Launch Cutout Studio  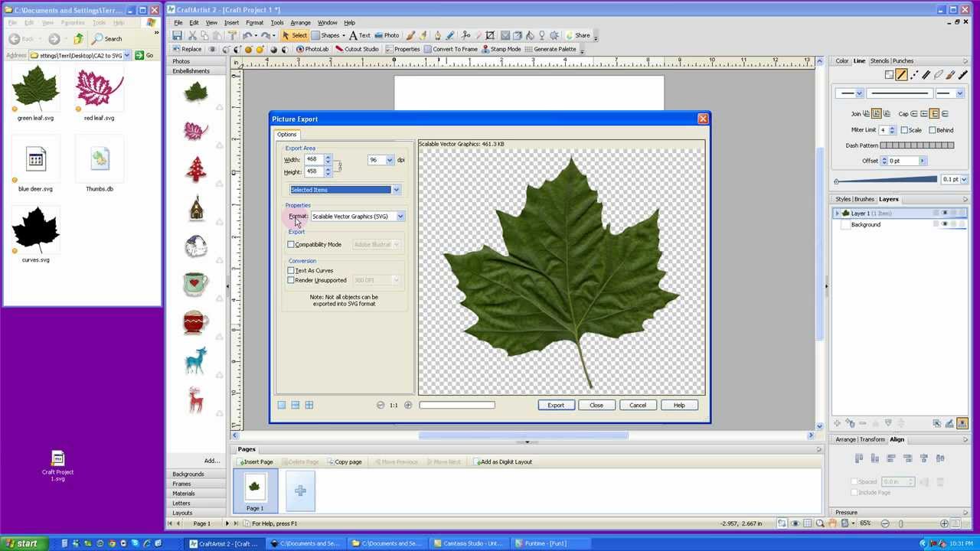[x=357, y=49]
